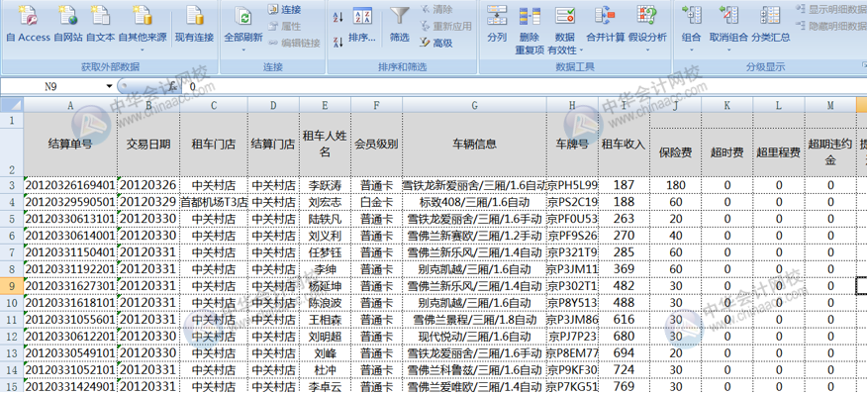
Task: Click cell with name 杨延坤
Action: click(325, 286)
